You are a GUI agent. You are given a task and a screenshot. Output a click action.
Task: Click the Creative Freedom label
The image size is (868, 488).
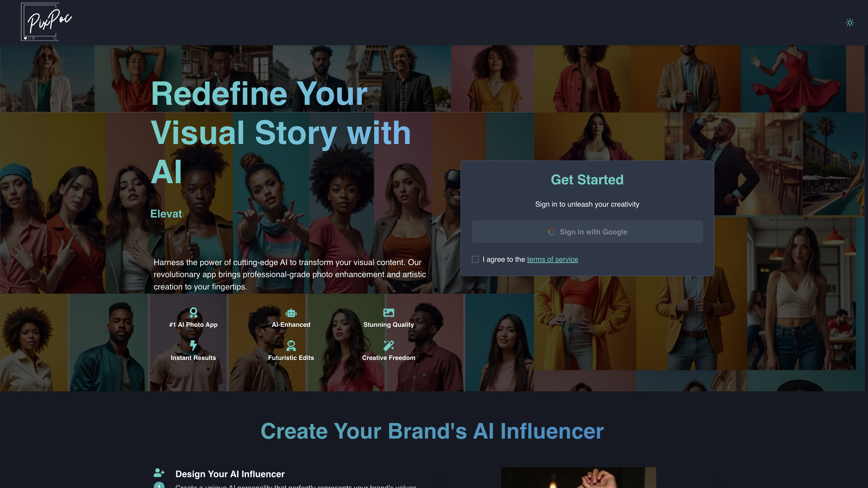click(x=388, y=358)
